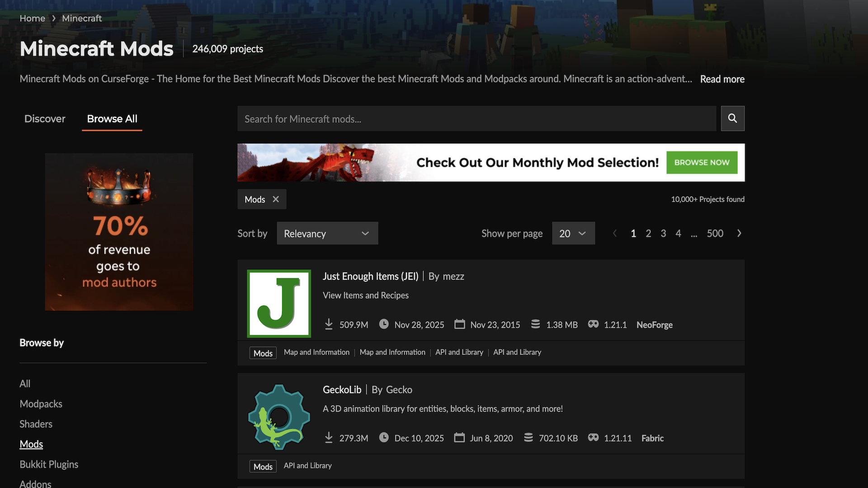Click previous page arrow in pagination
868x488 pixels.
click(x=615, y=233)
